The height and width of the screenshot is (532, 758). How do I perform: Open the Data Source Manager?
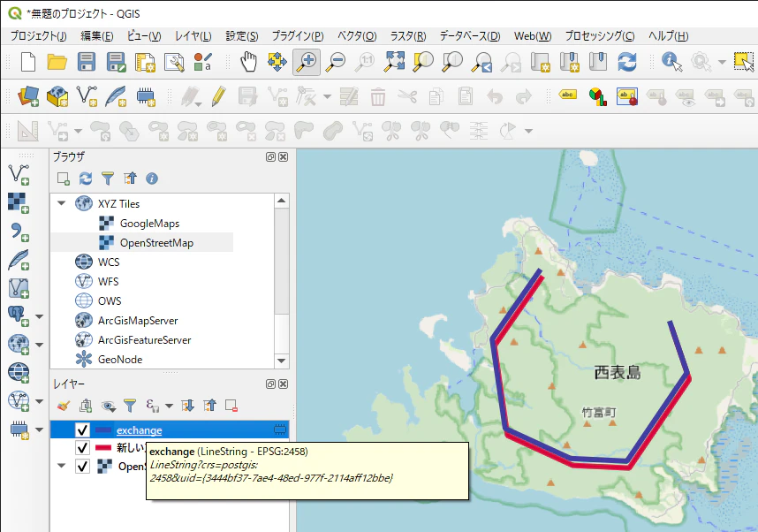pos(28,96)
